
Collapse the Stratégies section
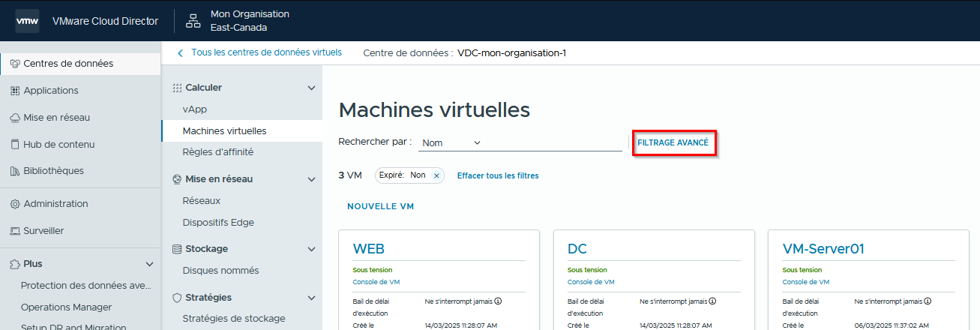[x=312, y=298]
